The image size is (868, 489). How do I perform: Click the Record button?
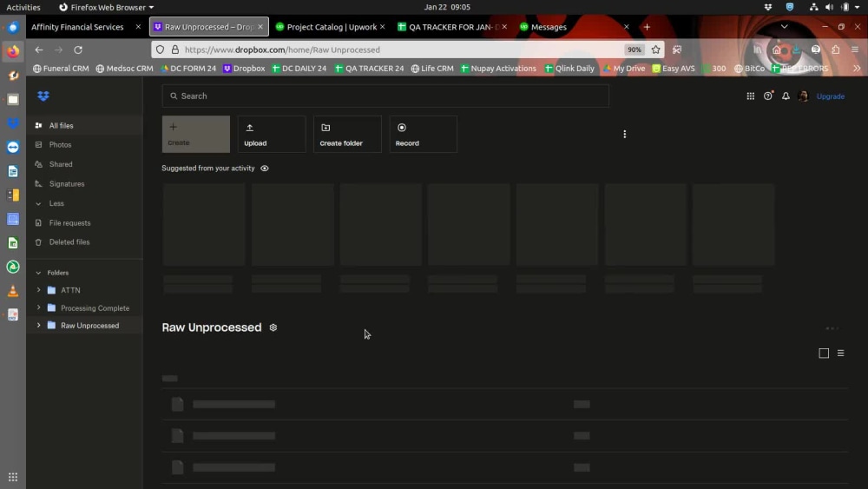coord(424,134)
